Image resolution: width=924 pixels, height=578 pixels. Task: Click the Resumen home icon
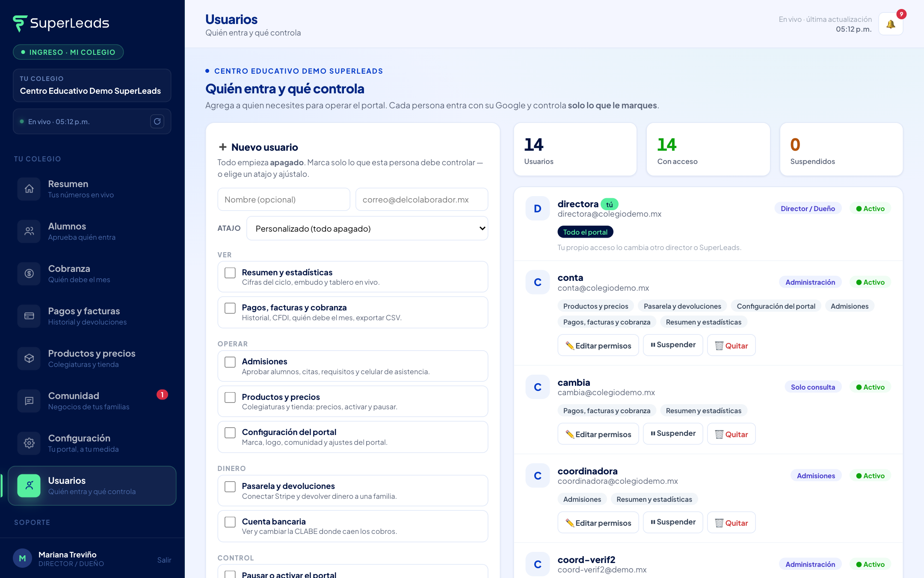click(29, 189)
